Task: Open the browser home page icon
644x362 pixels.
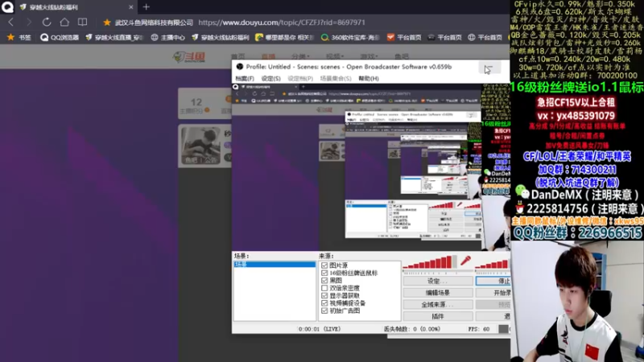Action: point(64,23)
